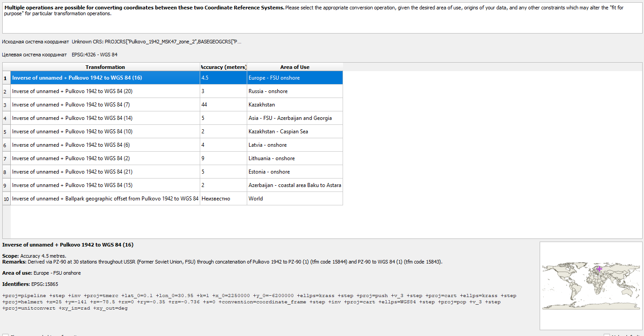Click the Remarks line about PZ-90 stations
This screenshot has height=336, width=644.
click(222, 262)
